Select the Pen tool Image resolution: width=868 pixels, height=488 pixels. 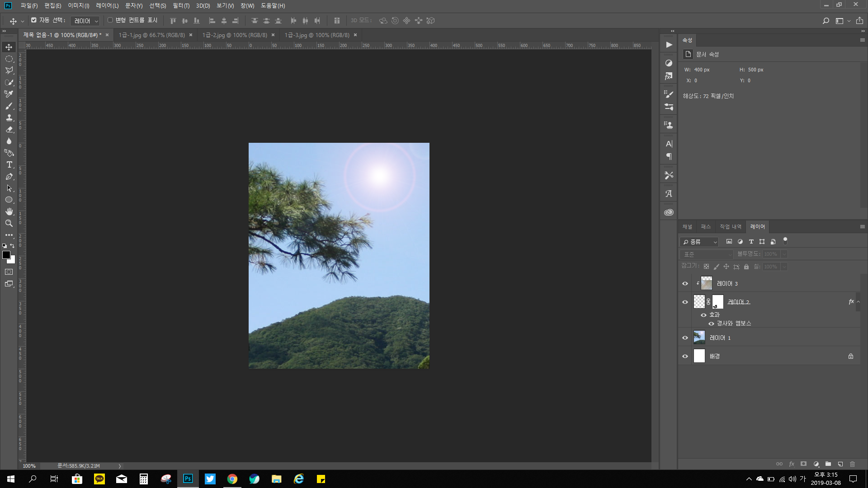[9, 177]
